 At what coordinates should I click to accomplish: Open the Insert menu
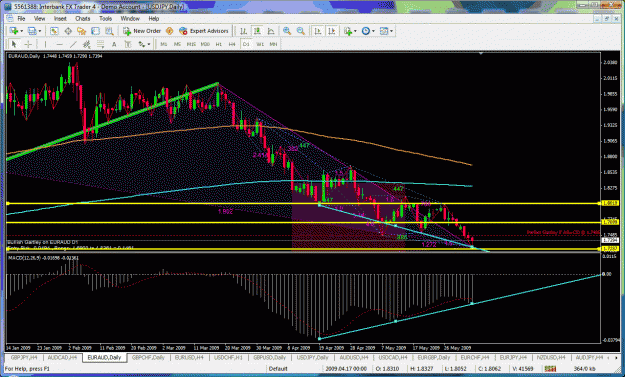[60, 18]
